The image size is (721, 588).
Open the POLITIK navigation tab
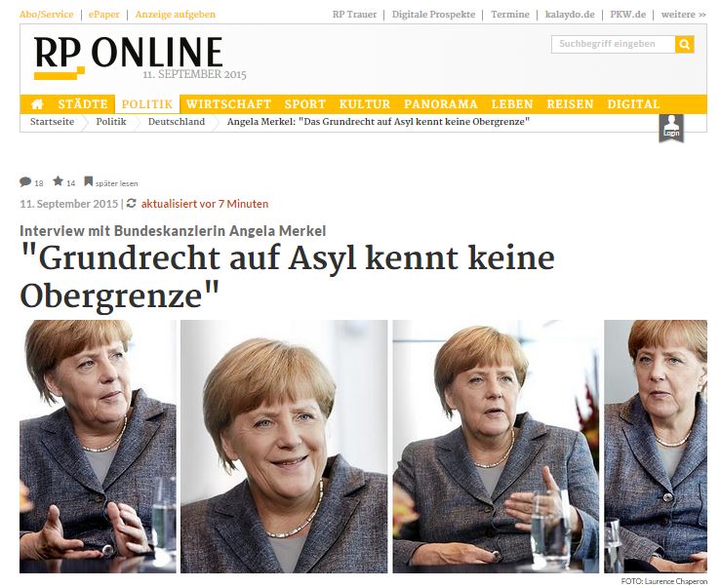point(147,104)
